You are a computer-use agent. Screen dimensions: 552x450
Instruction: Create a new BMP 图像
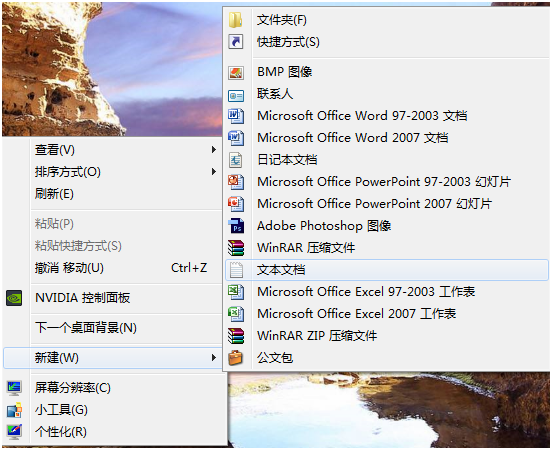(387, 72)
